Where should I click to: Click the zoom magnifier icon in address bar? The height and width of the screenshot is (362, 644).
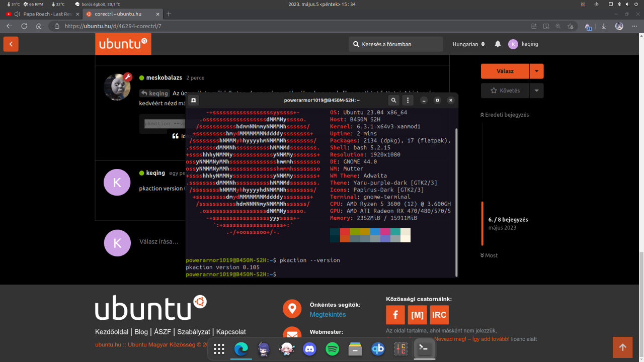point(558,26)
